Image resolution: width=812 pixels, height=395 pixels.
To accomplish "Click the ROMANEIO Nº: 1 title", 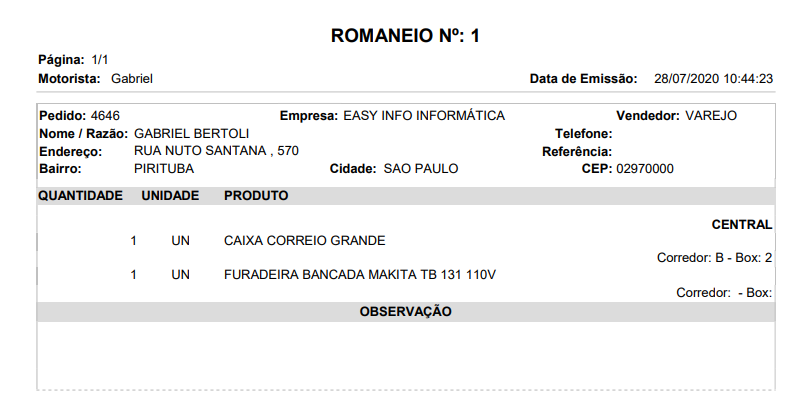I will (x=405, y=36).
